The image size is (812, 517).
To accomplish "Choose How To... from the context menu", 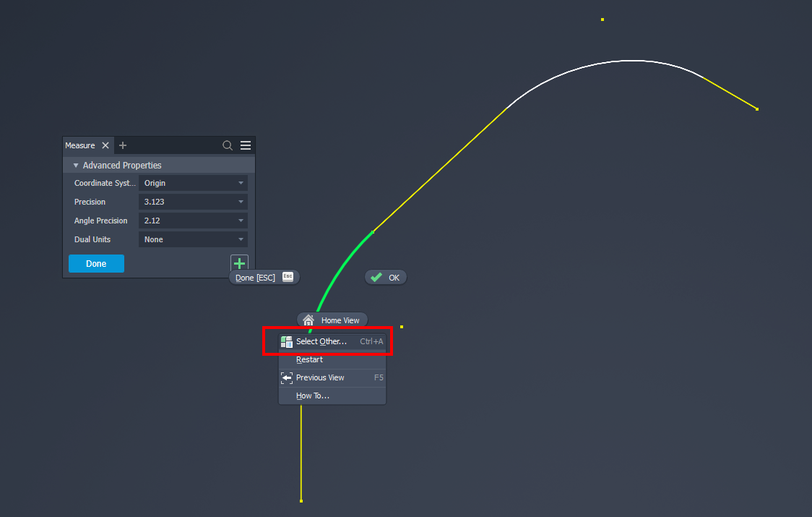I will click(332, 396).
